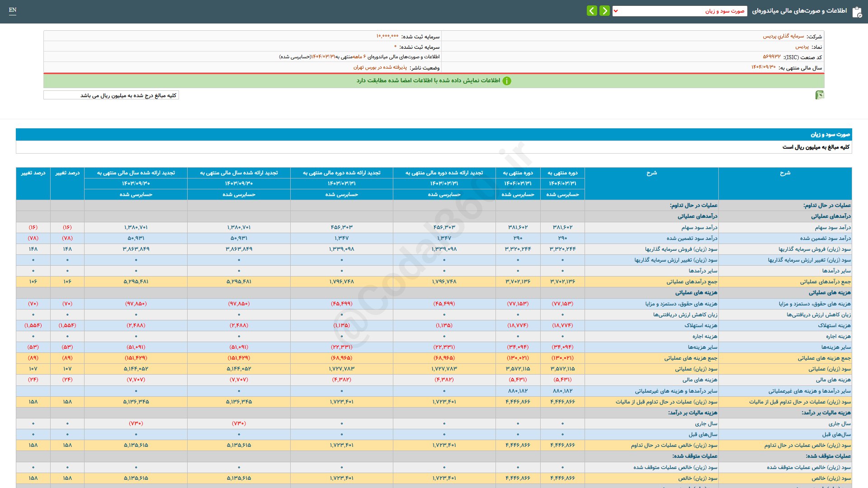
Task: Click the صورت سود و زیان section header
Action: coord(434,134)
